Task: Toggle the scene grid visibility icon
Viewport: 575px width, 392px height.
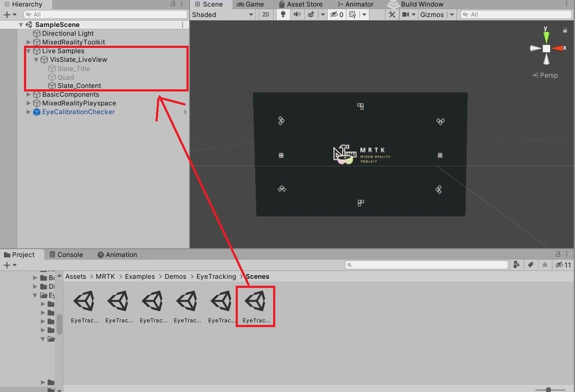Action: click(x=353, y=14)
